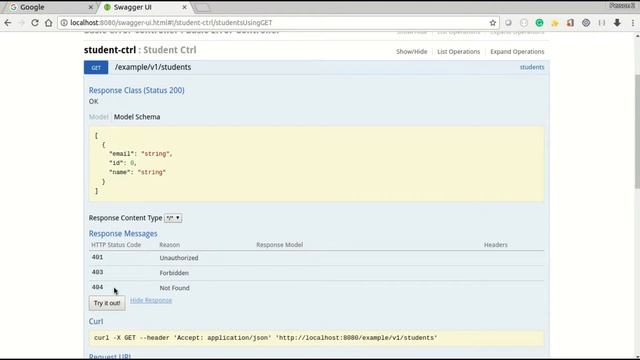
Task: Switch to the Model view tab
Action: (x=98, y=117)
